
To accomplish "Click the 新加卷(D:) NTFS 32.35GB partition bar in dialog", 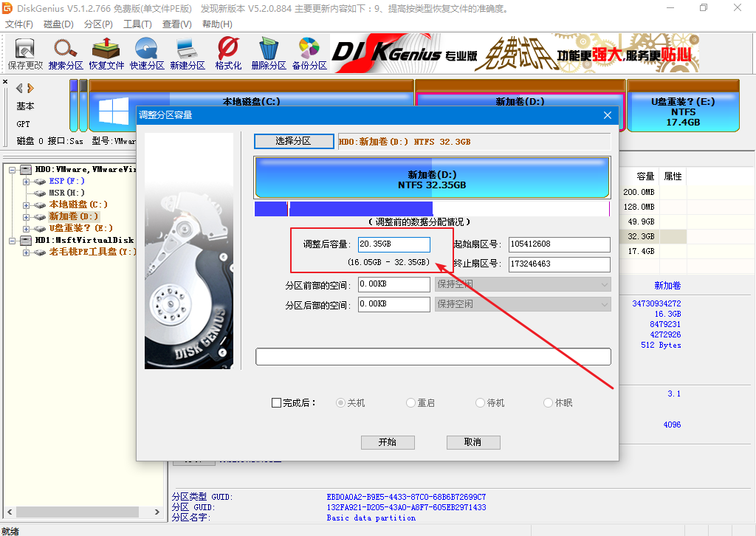I will [432, 177].
